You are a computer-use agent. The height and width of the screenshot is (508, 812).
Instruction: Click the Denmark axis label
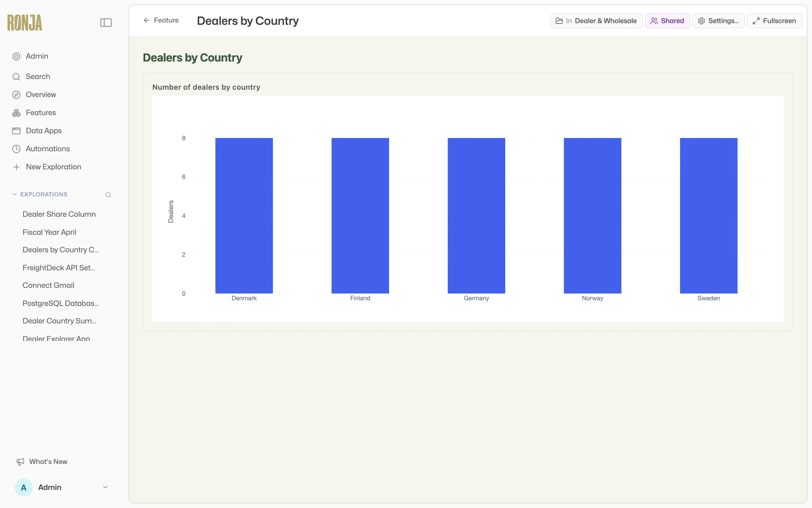(244, 298)
